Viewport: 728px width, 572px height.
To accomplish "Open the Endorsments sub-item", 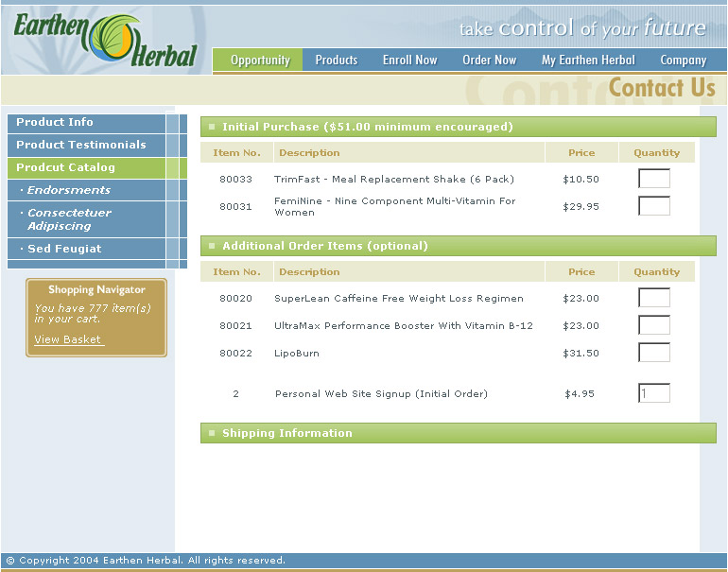I will (x=86, y=190).
